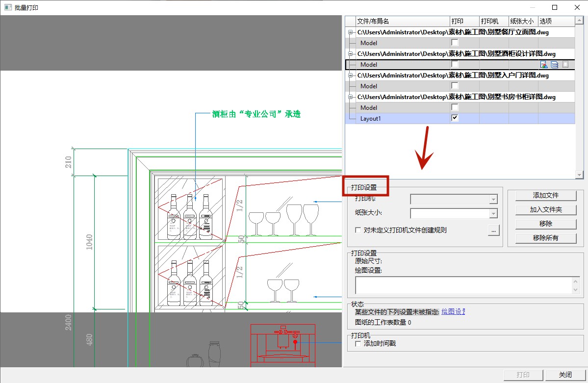Click the layers icon in the 酒柜设计详图 Model row
This screenshot has width=588, height=383.
[554, 65]
